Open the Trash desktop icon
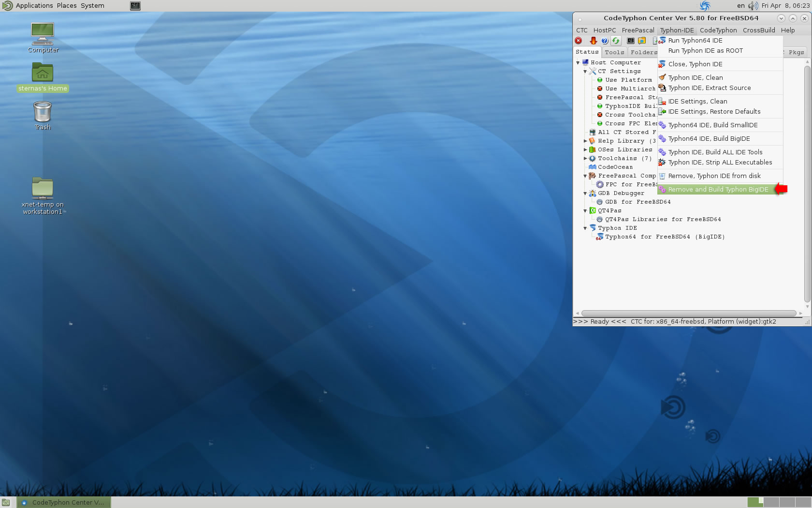The width and height of the screenshot is (812, 508). coord(43,116)
